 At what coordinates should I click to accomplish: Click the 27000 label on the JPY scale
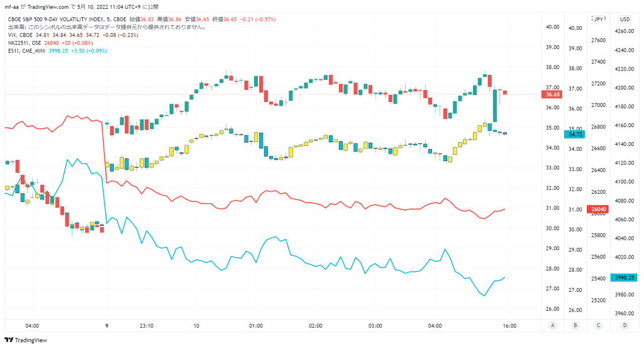(599, 105)
